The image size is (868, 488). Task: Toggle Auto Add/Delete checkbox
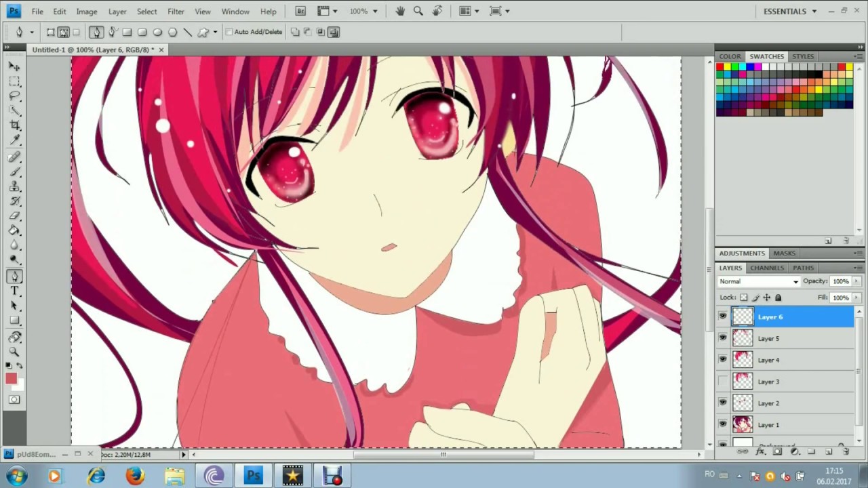pyautogui.click(x=229, y=32)
